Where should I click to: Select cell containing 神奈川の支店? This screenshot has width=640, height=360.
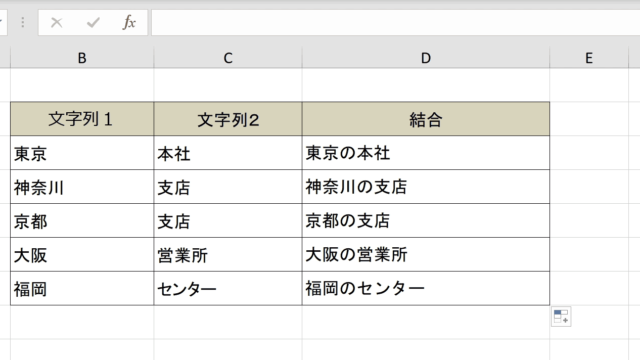click(x=426, y=187)
